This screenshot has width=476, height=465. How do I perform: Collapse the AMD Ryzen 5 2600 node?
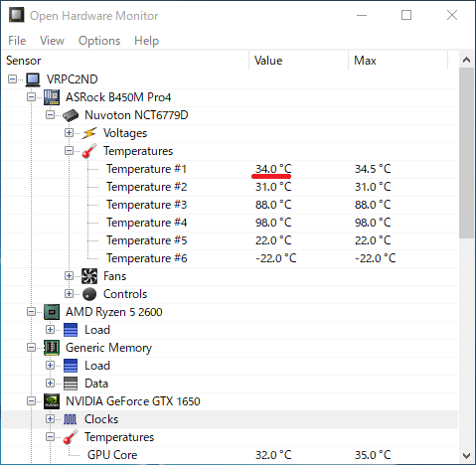click(x=31, y=312)
